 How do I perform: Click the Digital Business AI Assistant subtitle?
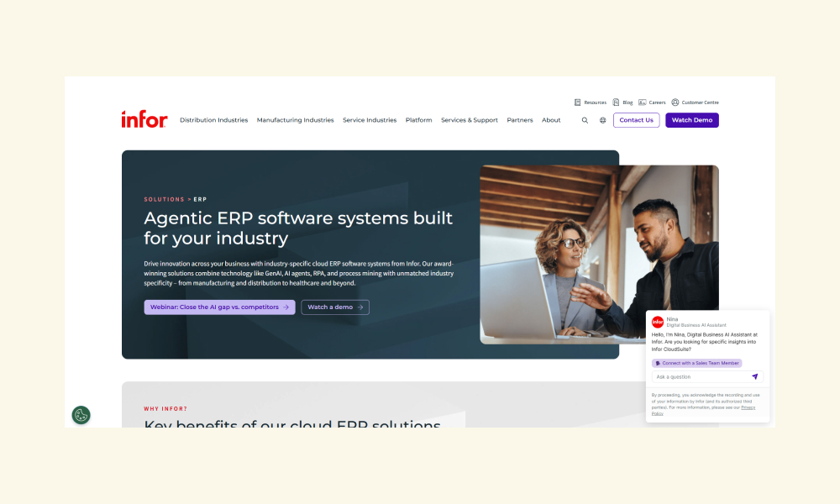pos(696,325)
